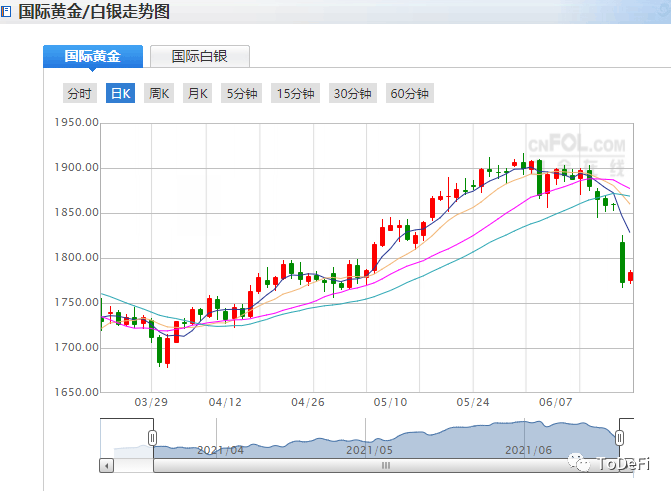Image resolution: width=671 pixels, height=491 pixels.
Task: Click the 国际黄金/白银走势图 heading
Action: pyautogui.click(x=94, y=12)
